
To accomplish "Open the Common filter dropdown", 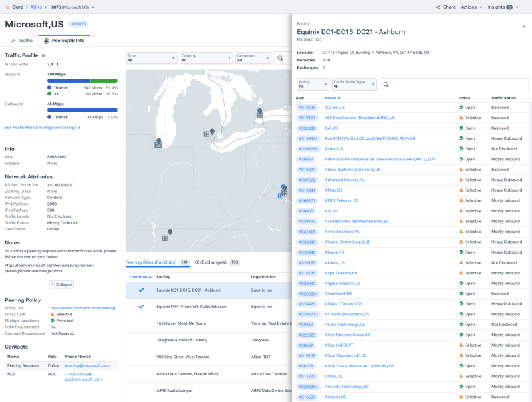I will coord(253,58).
